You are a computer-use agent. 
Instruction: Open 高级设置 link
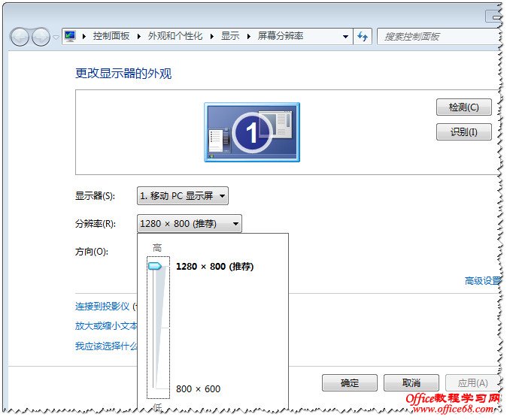[483, 280]
